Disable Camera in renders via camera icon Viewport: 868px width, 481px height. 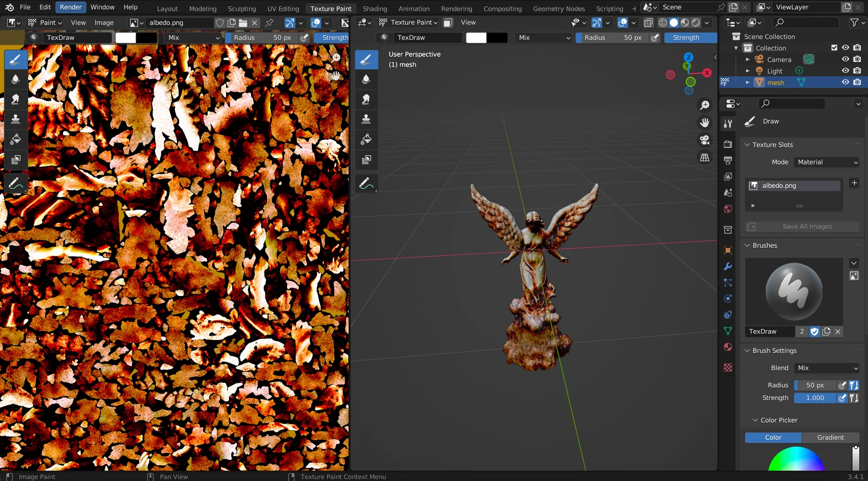(x=857, y=59)
